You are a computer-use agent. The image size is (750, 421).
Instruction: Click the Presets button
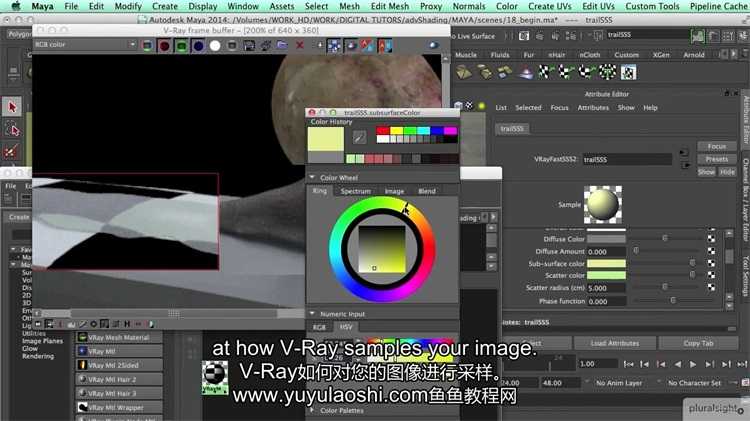click(x=716, y=159)
